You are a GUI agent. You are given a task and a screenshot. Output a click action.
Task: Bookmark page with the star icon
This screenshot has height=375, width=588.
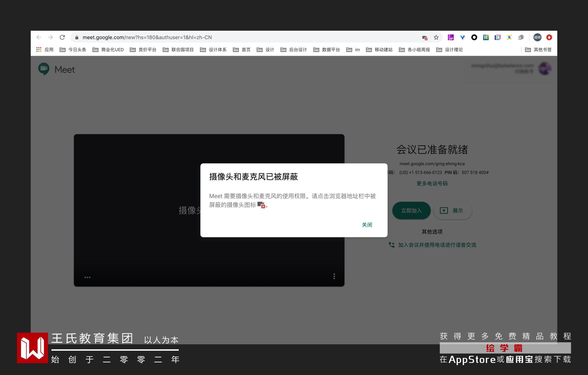tap(436, 38)
